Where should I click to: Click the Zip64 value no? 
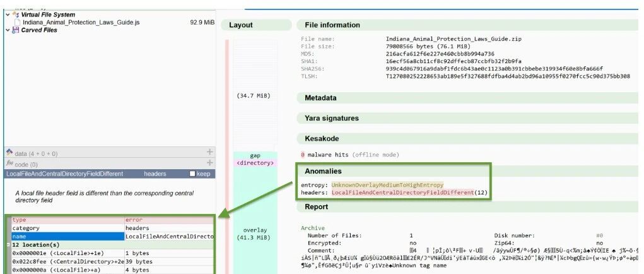(x=599, y=243)
